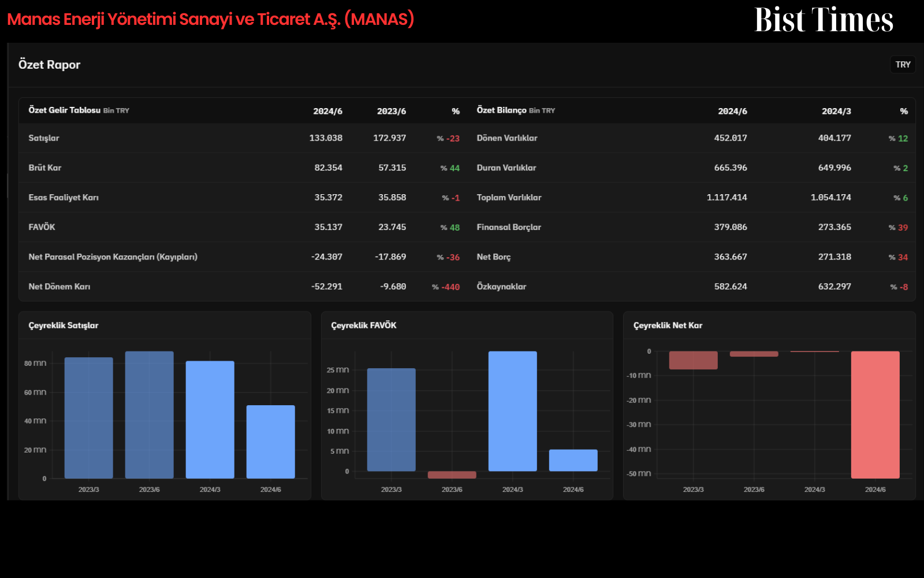Click equity value 582.624
Image resolution: width=924 pixels, height=578 pixels.
[731, 287]
